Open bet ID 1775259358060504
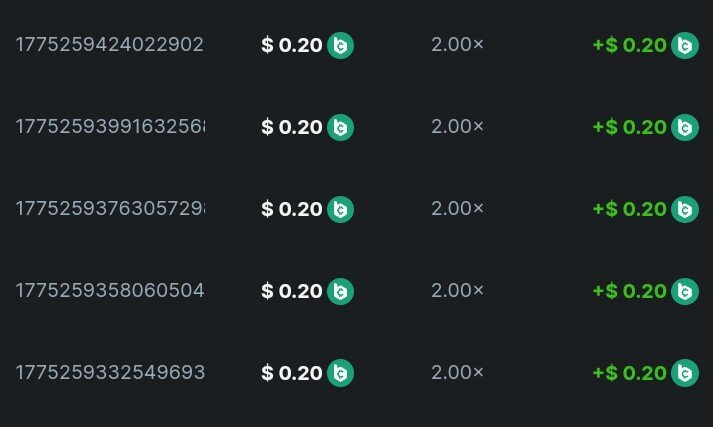The image size is (713, 427). pos(109,291)
